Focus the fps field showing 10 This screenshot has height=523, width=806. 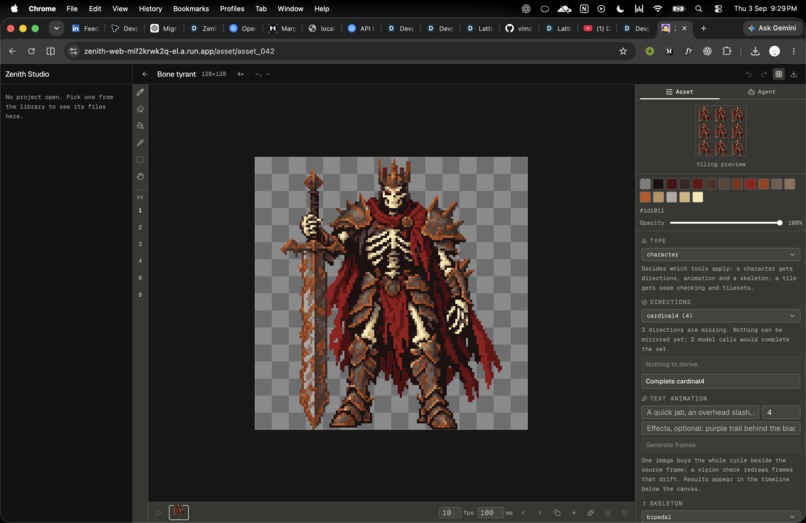coord(450,513)
